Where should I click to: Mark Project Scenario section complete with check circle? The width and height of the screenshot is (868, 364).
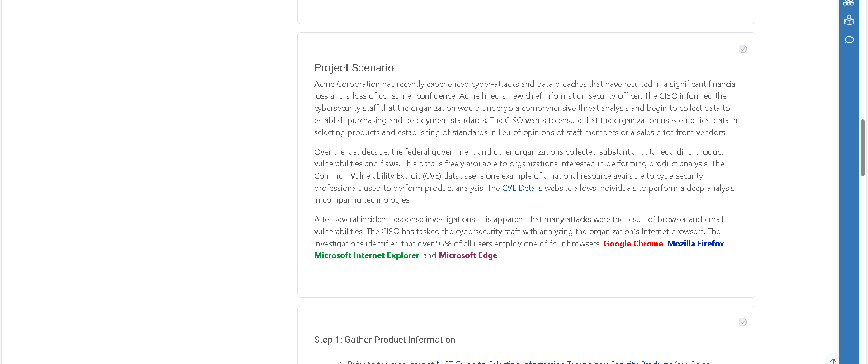(743, 49)
